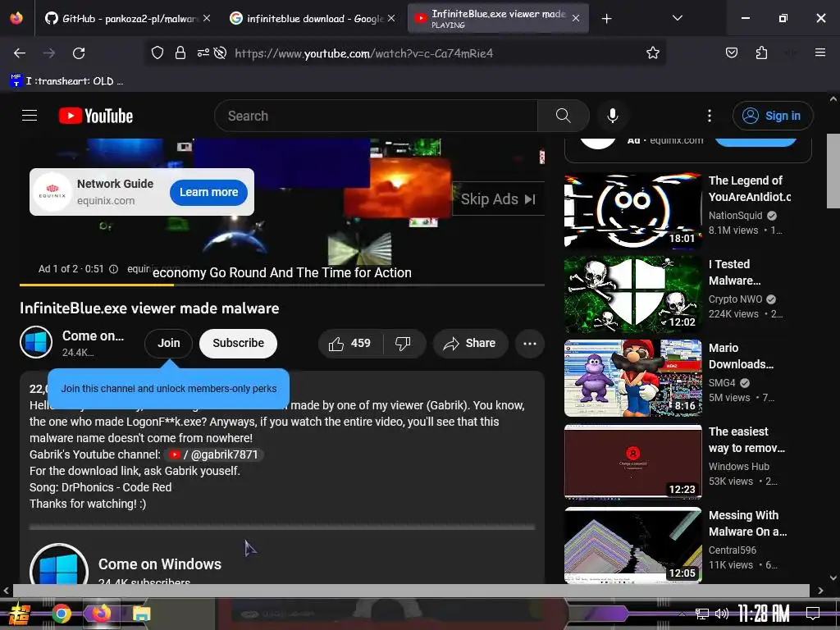The width and height of the screenshot is (840, 630).
Task: Click the NationSquid channel name
Action: [x=735, y=216]
